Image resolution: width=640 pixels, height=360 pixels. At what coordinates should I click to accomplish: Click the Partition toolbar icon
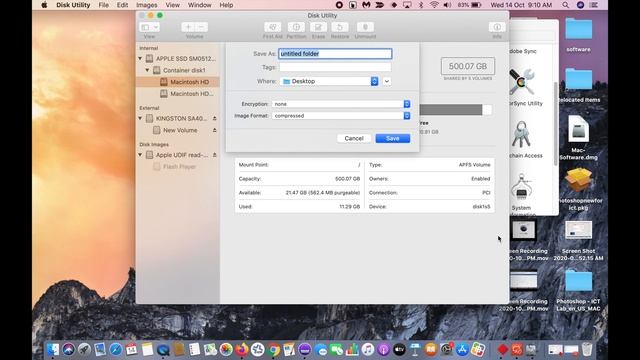pyautogui.click(x=296, y=27)
